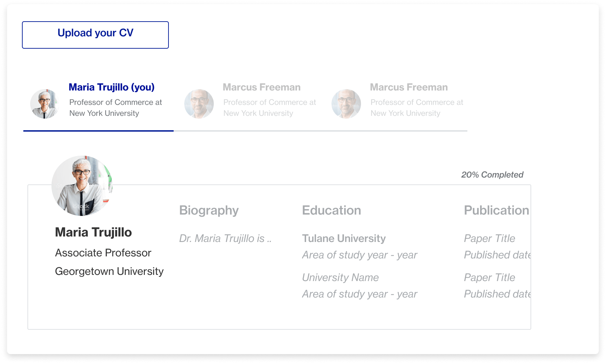The image size is (606, 364).
Task: Edit the 'Dr. Maria Trujillo is ..' biography text
Action: pos(225,239)
